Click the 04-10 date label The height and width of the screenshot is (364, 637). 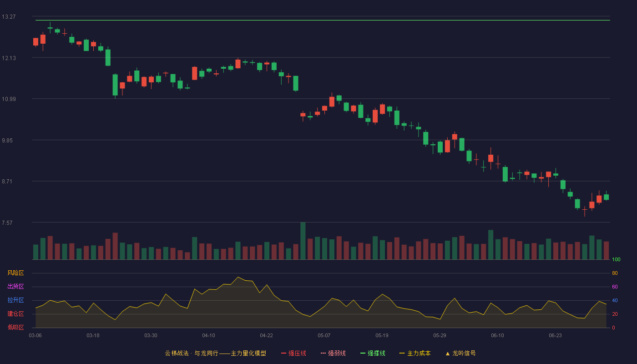point(208,335)
